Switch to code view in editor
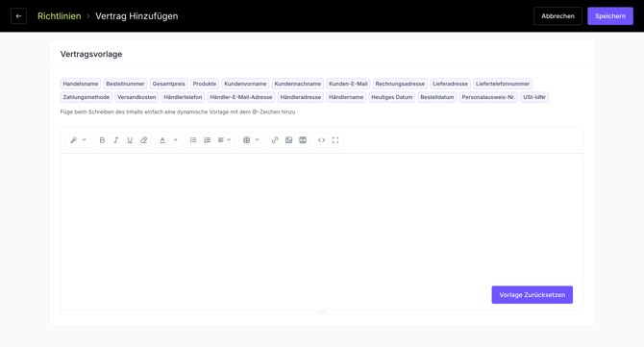The height and width of the screenshot is (347, 644). pyautogui.click(x=322, y=140)
